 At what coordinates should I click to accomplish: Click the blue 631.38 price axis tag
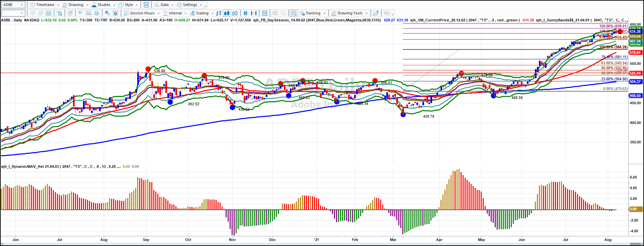pos(635,31)
